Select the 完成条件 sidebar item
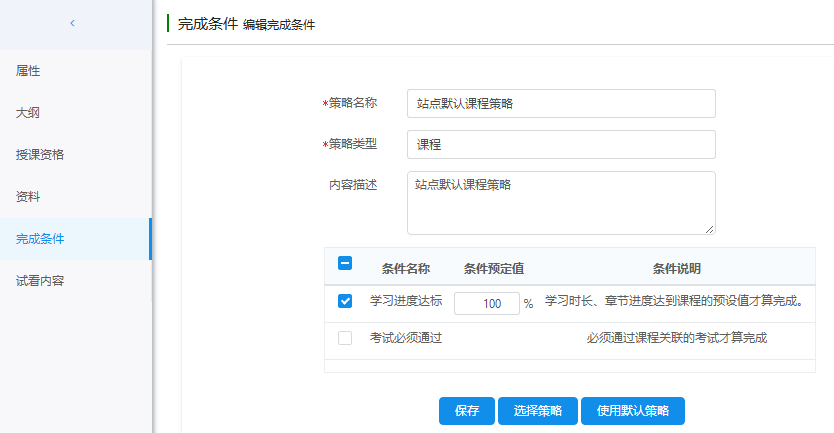The height and width of the screenshot is (433, 834). coord(40,239)
